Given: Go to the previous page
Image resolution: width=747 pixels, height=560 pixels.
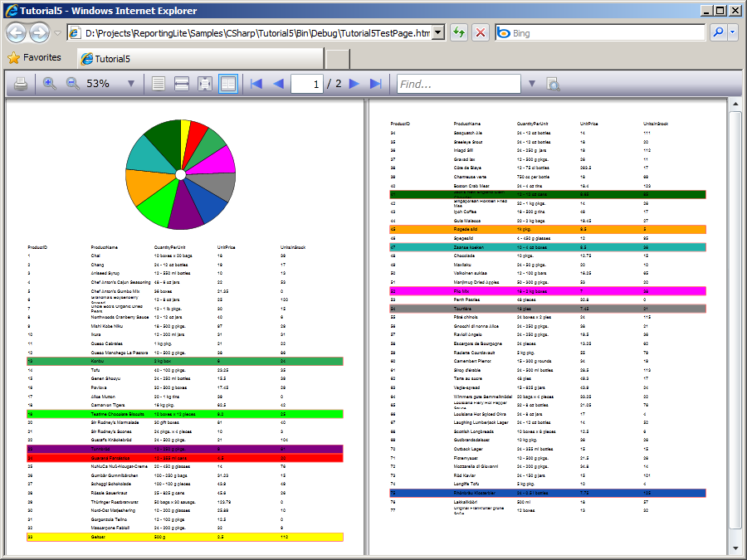Looking at the screenshot, I should point(278,84).
